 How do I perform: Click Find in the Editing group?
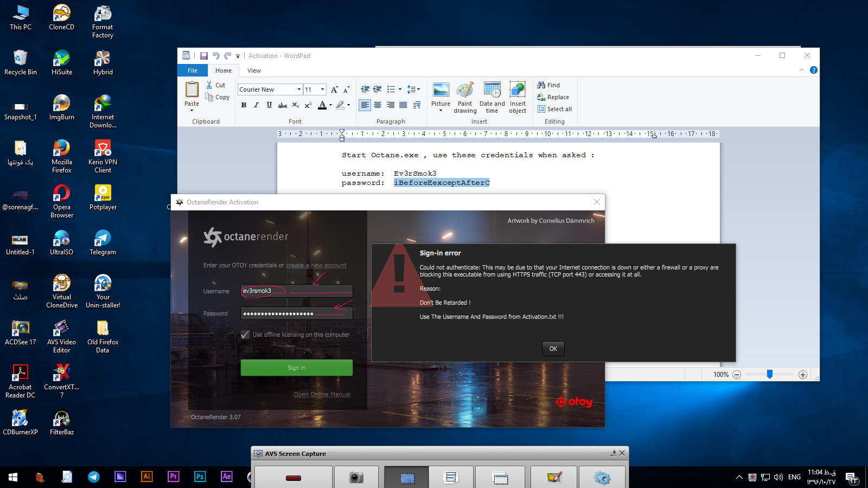548,85
